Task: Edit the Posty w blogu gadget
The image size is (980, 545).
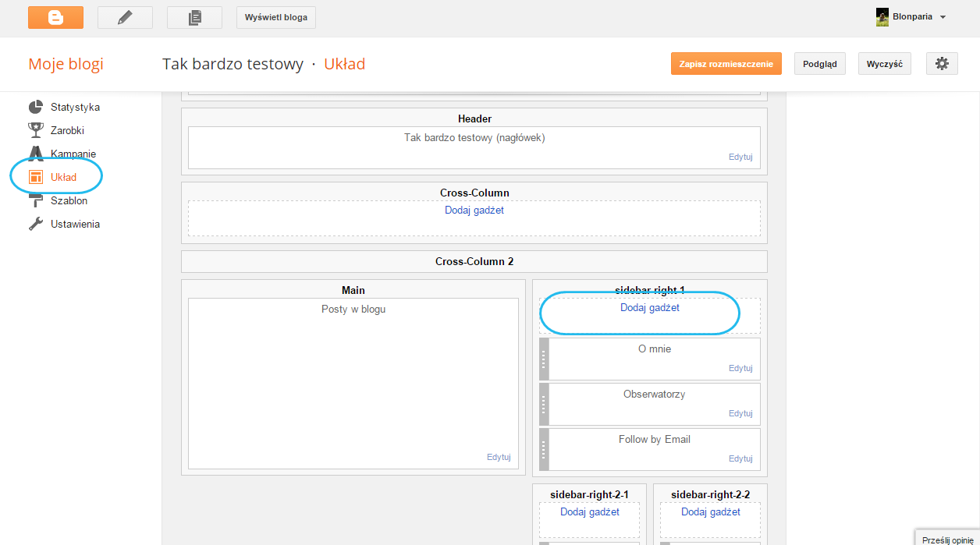Action: (x=499, y=458)
